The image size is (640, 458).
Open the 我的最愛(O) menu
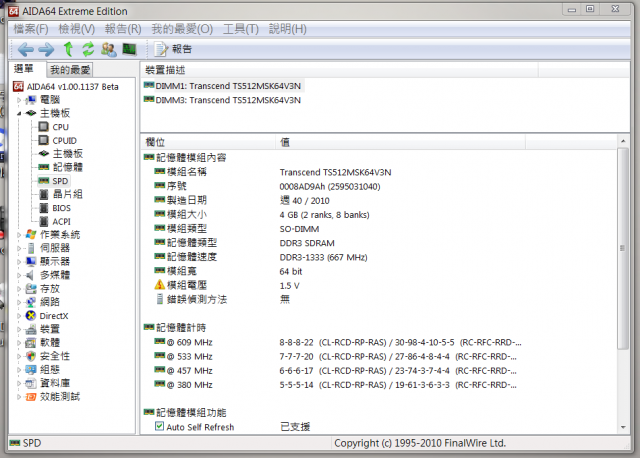click(x=182, y=29)
